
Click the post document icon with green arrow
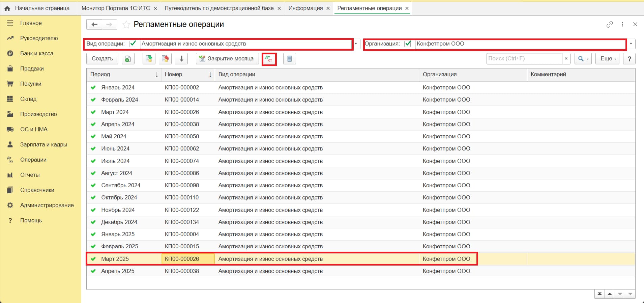pyautogui.click(x=149, y=59)
